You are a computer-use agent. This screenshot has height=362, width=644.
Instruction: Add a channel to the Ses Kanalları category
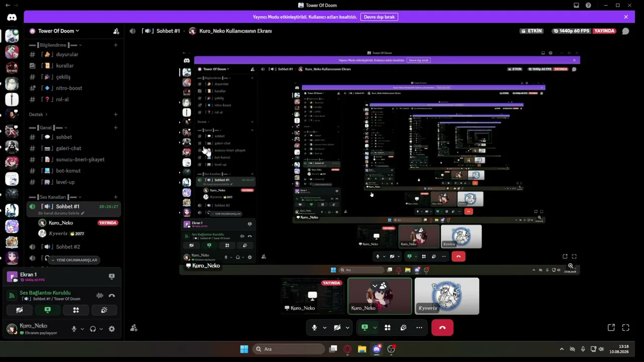pyautogui.click(x=116, y=197)
